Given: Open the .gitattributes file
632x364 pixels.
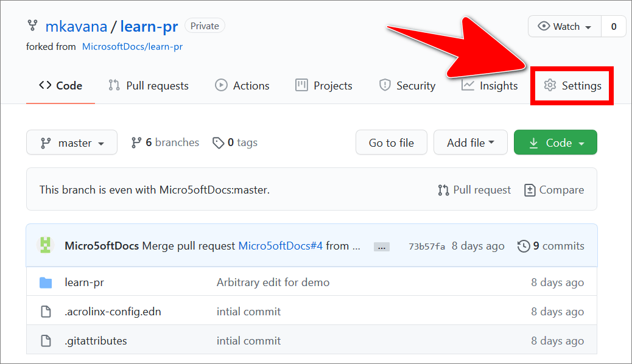Looking at the screenshot, I should click(96, 341).
